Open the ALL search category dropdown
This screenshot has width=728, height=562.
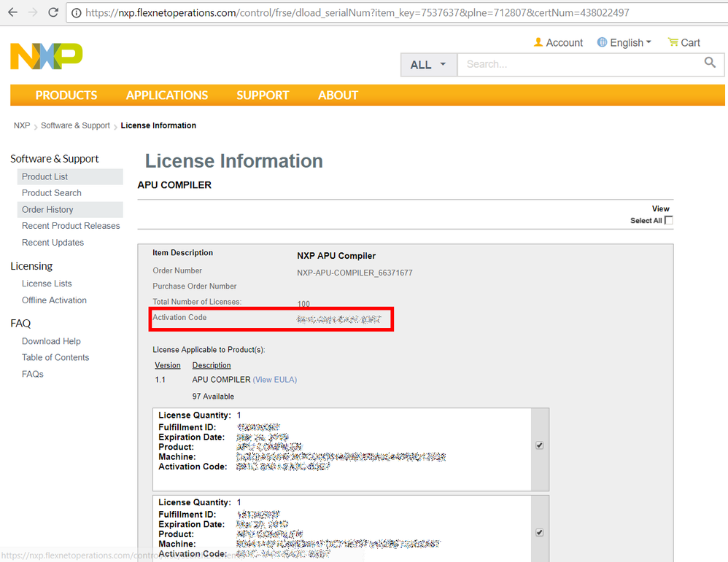428,64
